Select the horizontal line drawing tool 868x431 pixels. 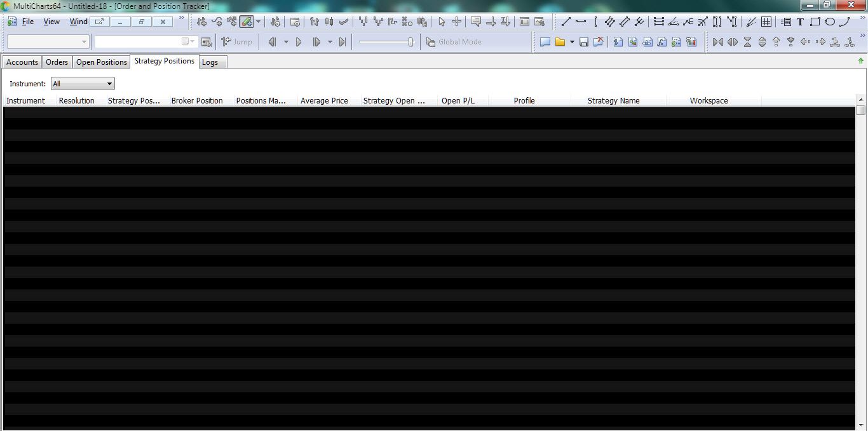(x=581, y=22)
